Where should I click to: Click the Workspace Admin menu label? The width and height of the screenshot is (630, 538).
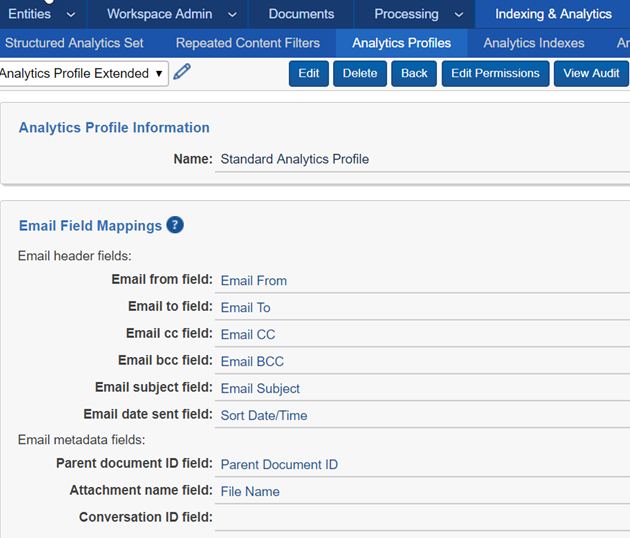(x=160, y=14)
